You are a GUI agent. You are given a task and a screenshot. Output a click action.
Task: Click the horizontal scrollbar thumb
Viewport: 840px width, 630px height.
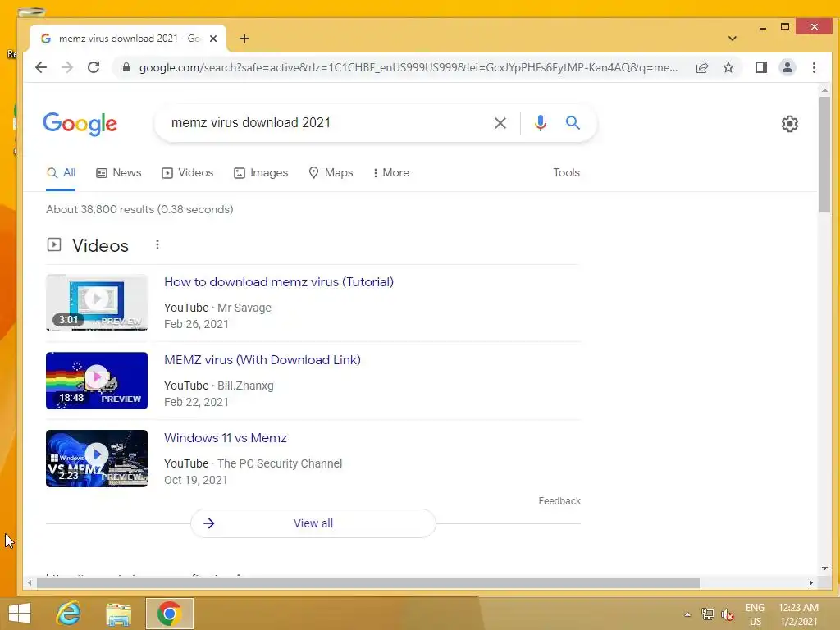(x=367, y=583)
